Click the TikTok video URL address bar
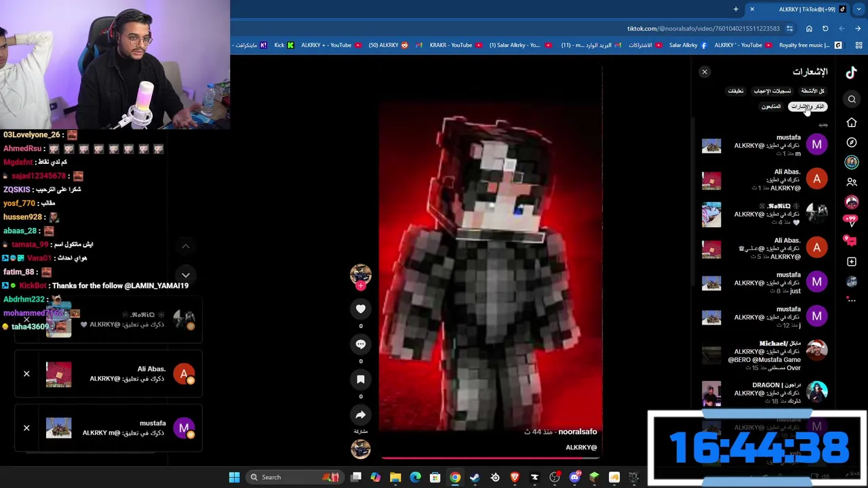Screen dimensions: 868x488 point(703,28)
